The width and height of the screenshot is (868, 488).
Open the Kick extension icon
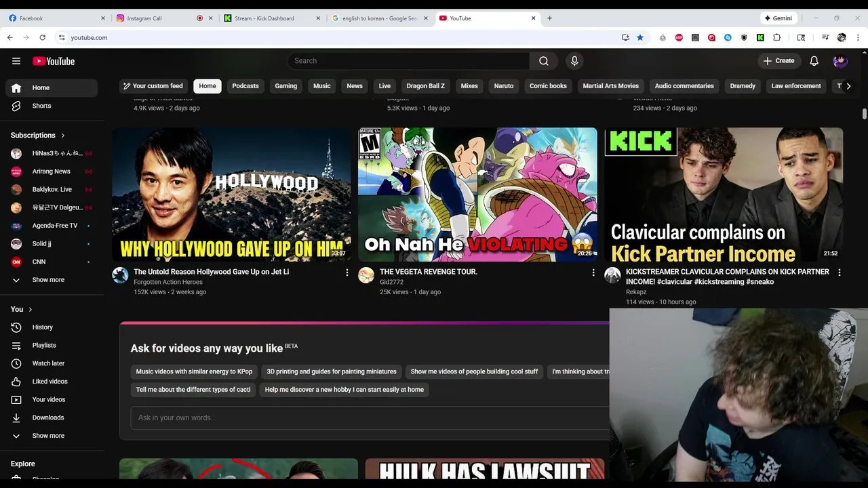[760, 37]
